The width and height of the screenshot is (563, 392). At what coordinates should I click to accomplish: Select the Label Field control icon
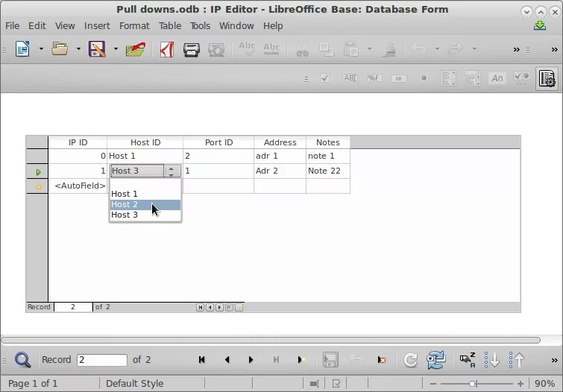497,78
